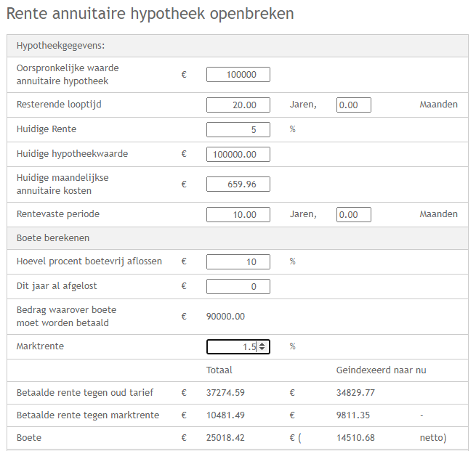
Task: Decrease Marktrente with the down stepper arrow
Action: coord(262,349)
